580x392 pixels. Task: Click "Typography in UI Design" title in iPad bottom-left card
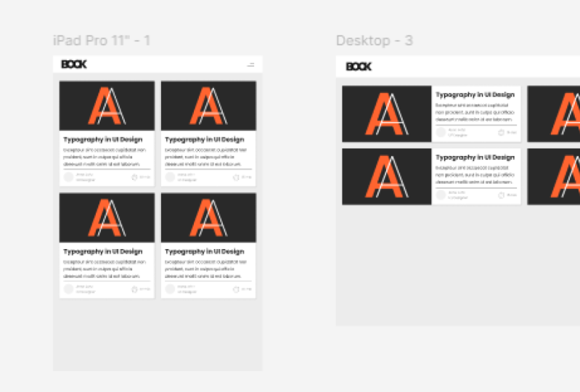(103, 251)
